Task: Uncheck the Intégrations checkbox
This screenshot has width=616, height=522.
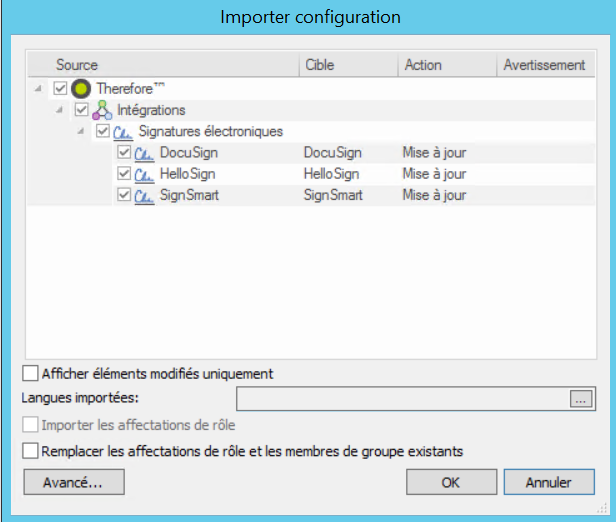Action: coord(81,109)
